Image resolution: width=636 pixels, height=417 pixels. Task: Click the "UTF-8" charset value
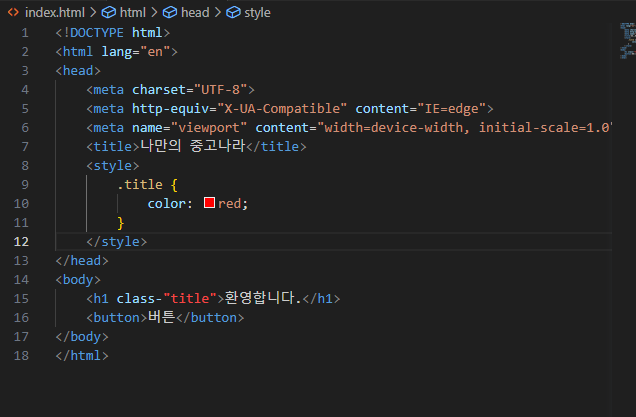click(221, 90)
